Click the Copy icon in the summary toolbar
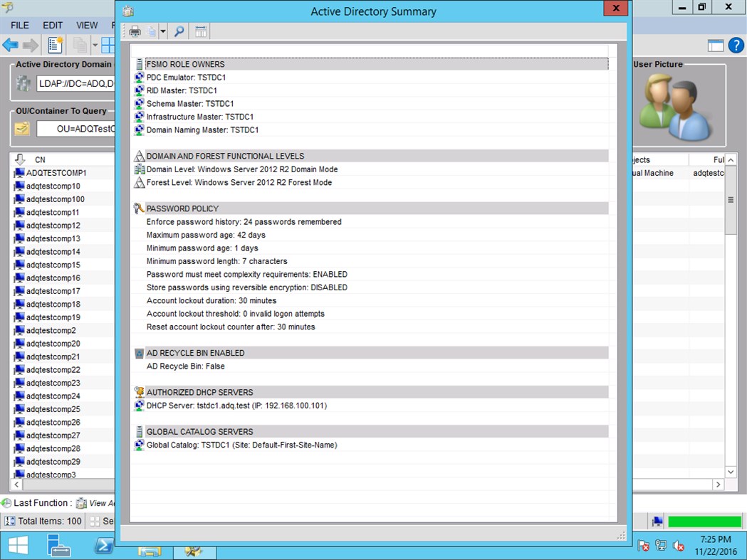Image resolution: width=747 pixels, height=560 pixels. [x=152, y=32]
